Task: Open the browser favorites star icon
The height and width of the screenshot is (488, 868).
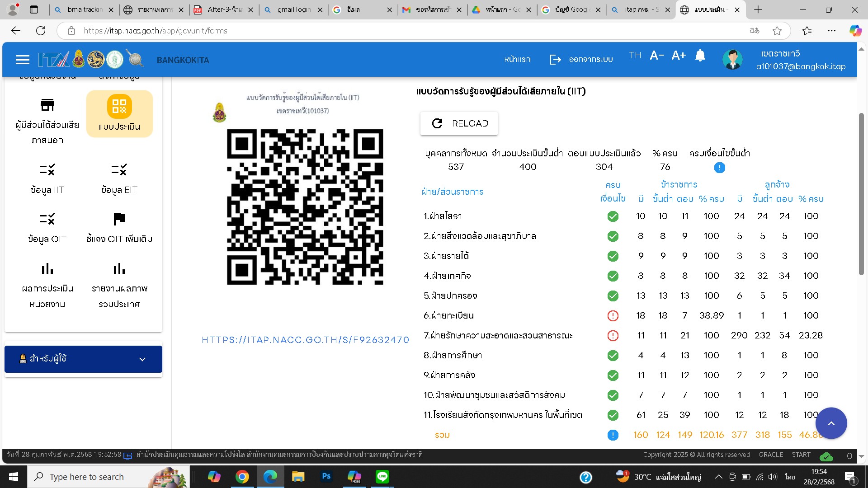Action: (777, 31)
